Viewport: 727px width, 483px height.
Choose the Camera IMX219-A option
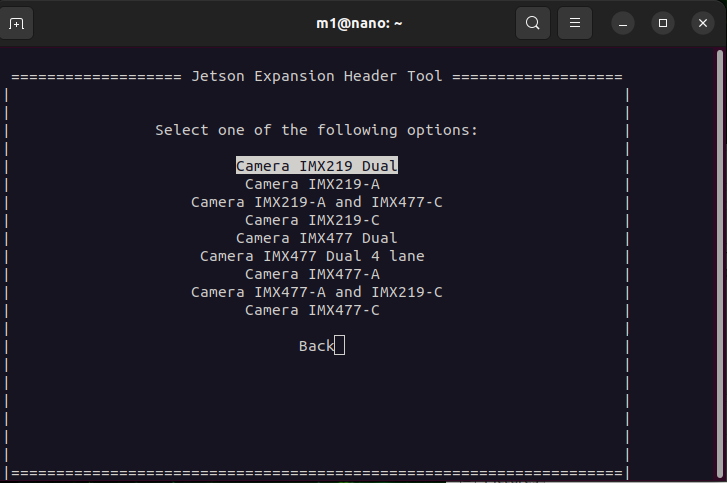pos(312,184)
